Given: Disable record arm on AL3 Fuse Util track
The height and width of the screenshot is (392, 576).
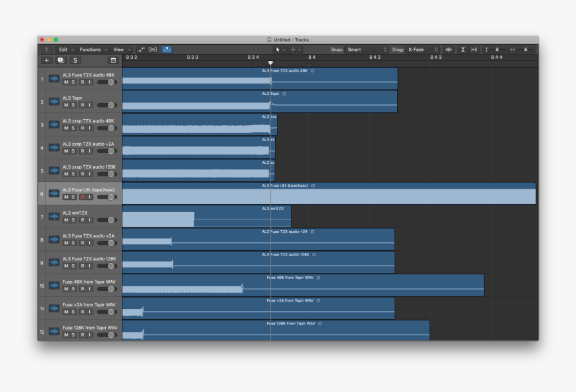Looking at the screenshot, I should [82, 197].
